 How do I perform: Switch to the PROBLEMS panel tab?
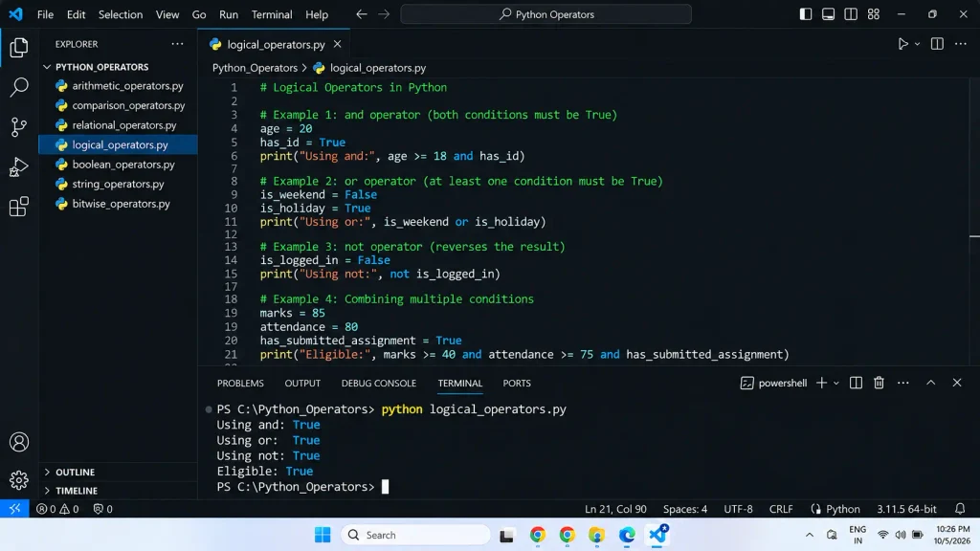click(240, 383)
